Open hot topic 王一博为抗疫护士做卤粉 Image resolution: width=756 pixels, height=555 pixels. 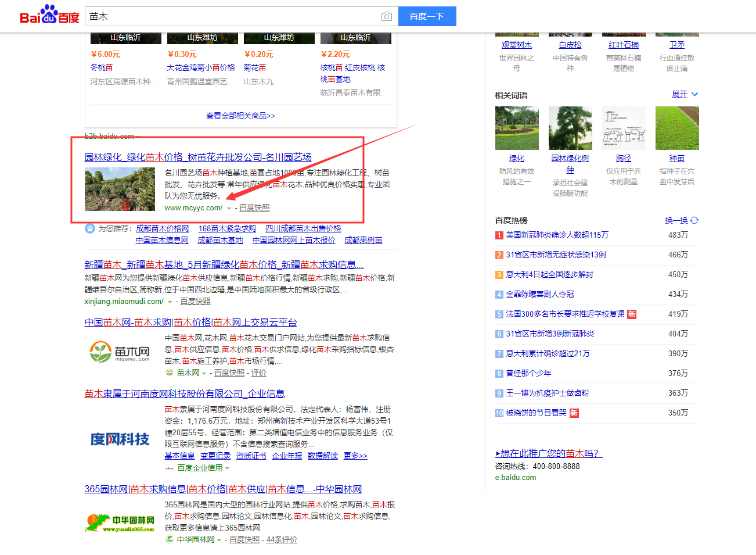[x=548, y=393]
